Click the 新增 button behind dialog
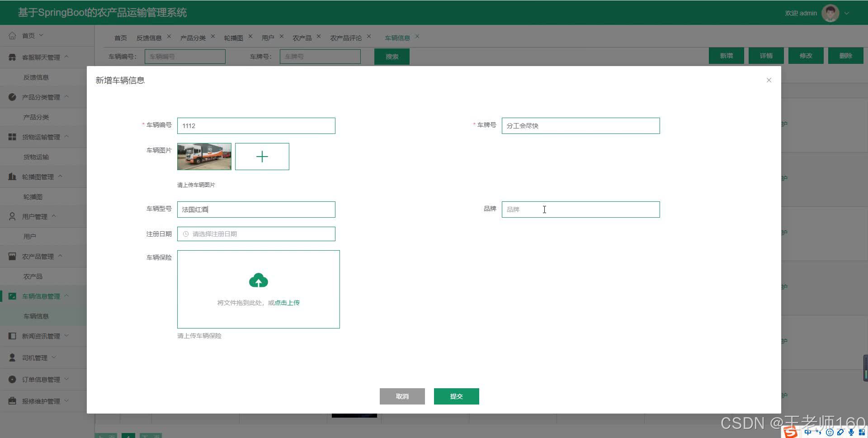The width and height of the screenshot is (868, 438). (726, 56)
